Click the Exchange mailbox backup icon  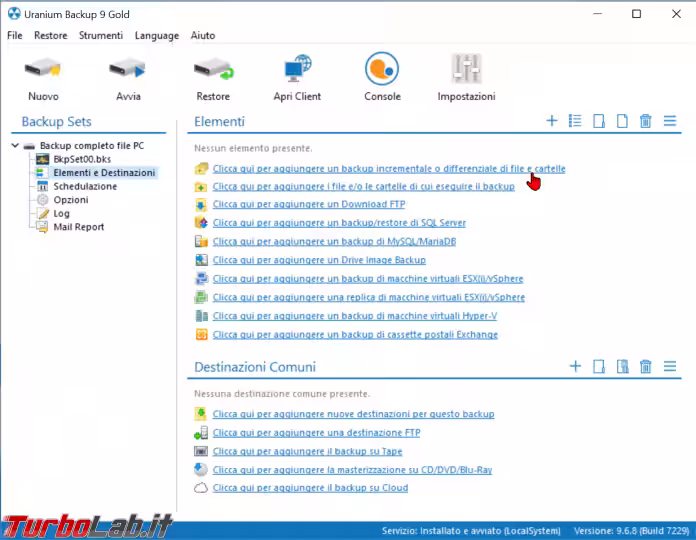[201, 335]
